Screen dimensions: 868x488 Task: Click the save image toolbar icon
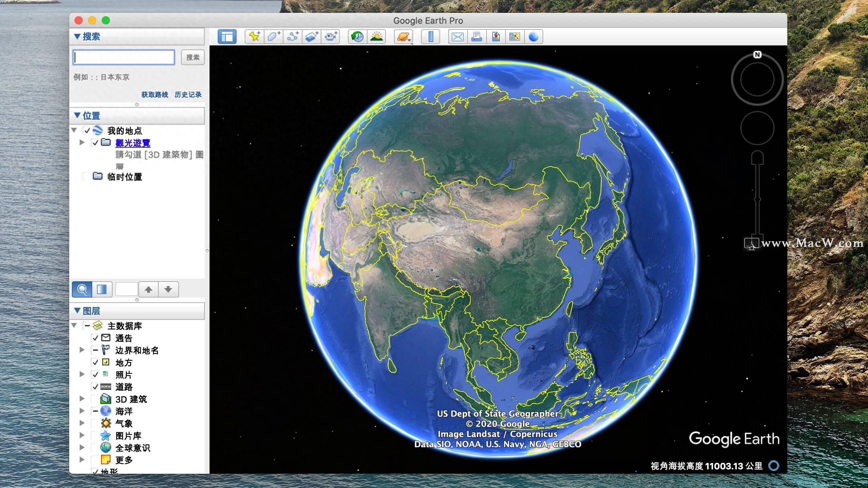click(x=496, y=37)
